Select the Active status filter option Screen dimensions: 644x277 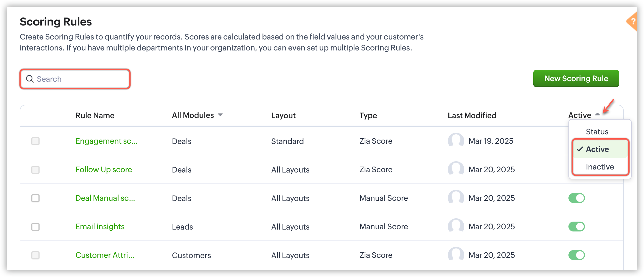pos(597,149)
